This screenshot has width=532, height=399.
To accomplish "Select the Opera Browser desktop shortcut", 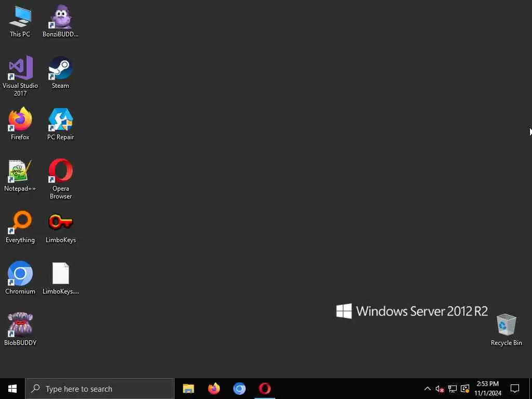I will pos(61,179).
